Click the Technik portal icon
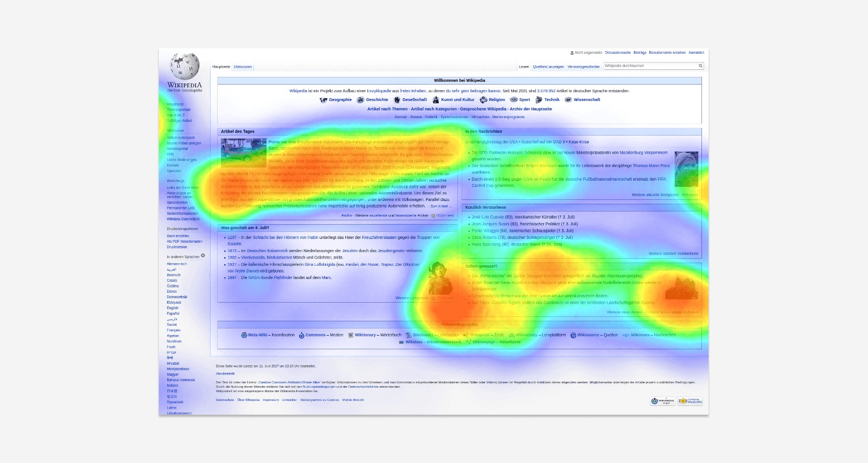Screen dimensions: 868x463 (539, 100)
